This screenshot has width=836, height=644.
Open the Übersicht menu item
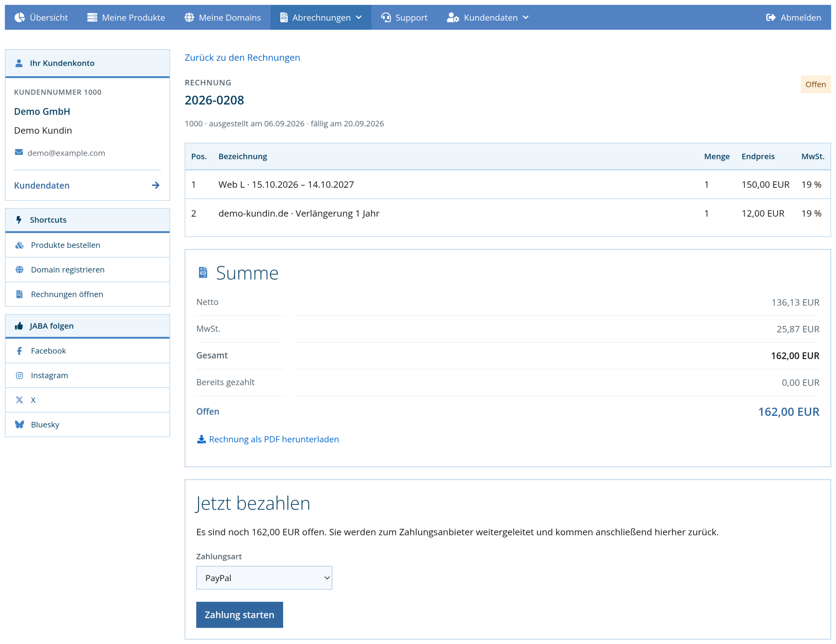click(x=41, y=17)
